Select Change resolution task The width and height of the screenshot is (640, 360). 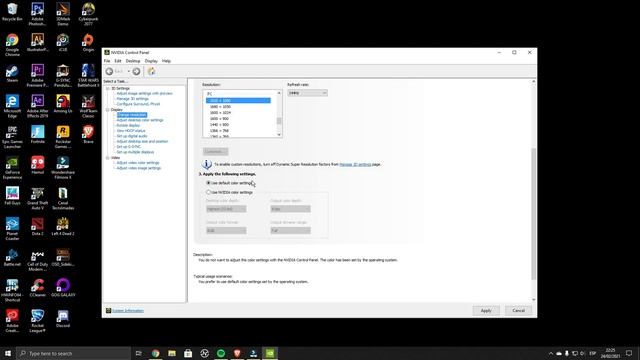132,115
